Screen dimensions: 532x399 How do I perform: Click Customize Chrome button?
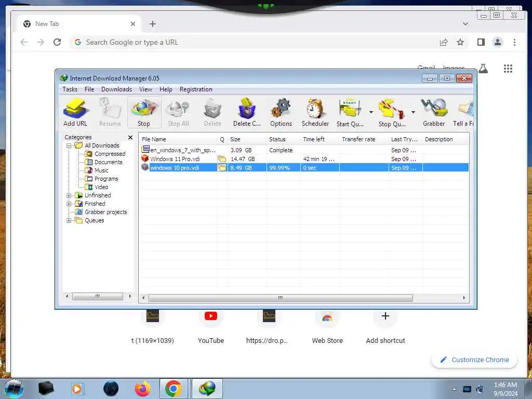(x=474, y=360)
